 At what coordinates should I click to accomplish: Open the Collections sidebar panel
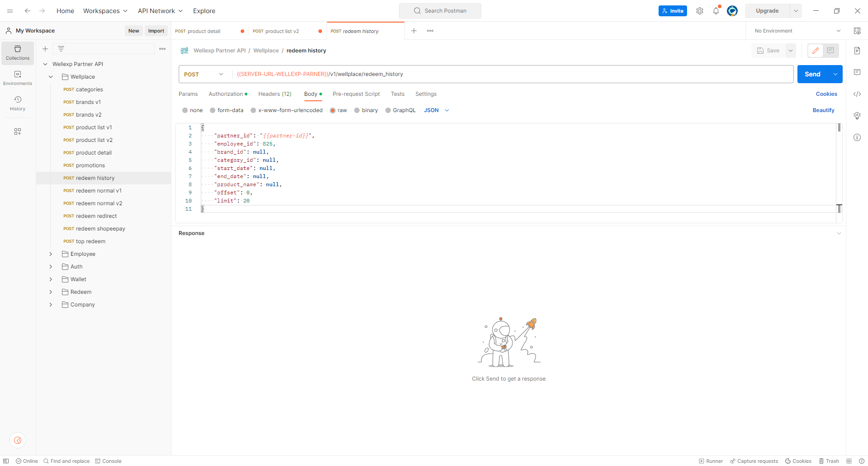tap(18, 52)
